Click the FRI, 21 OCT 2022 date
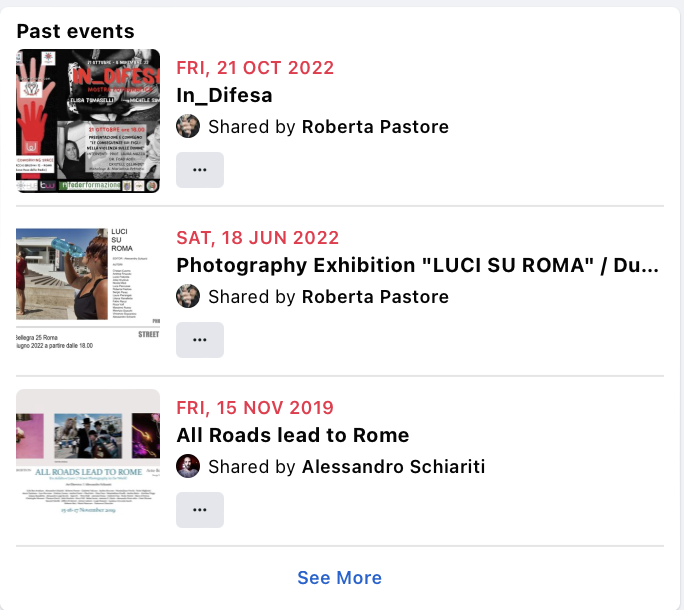Viewport: 684px width, 610px height. click(255, 68)
